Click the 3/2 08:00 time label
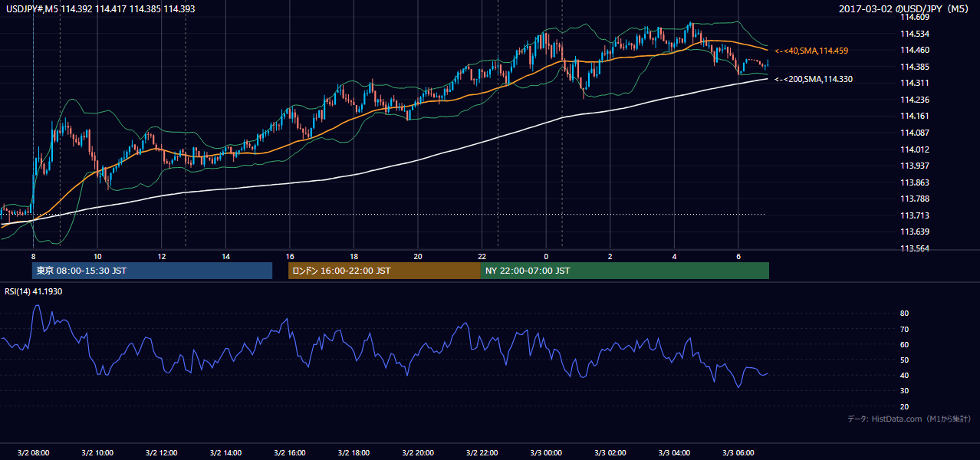This screenshot has width=980, height=460. coord(33,453)
